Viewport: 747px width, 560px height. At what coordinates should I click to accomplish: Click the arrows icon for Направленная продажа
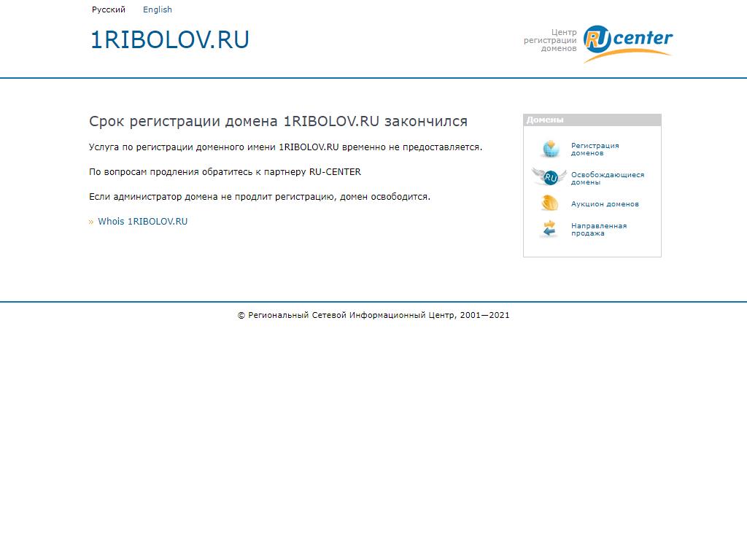pos(549,229)
